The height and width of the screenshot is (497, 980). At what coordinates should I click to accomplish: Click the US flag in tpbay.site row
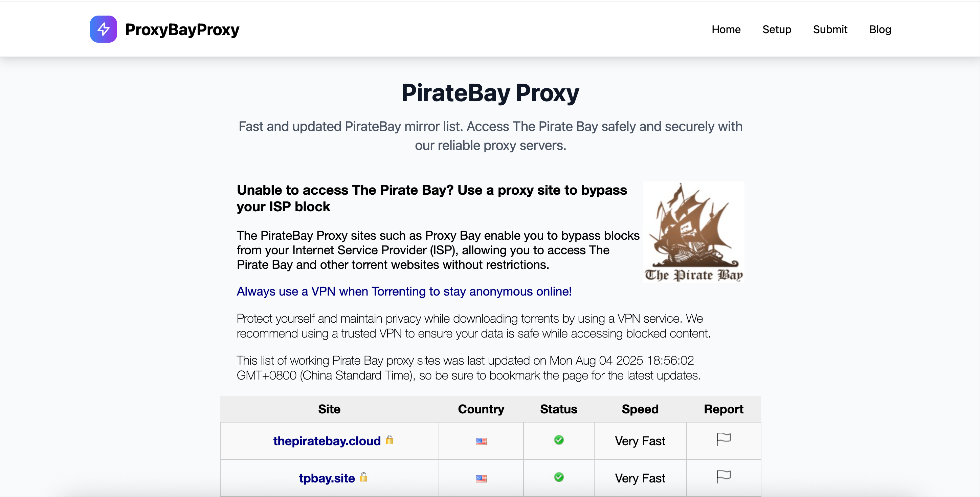pyautogui.click(x=481, y=478)
